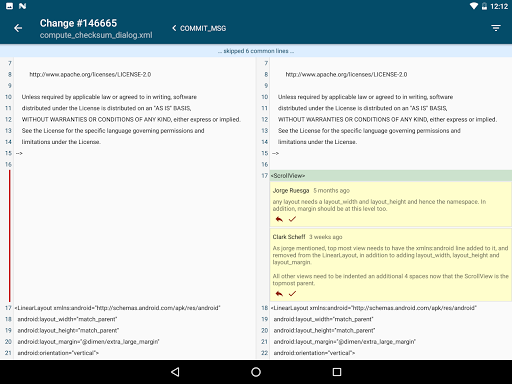The height and width of the screenshot is (384, 512).
Task: Select the compute_checksum_dialog.xml file name
Action: [x=96, y=35]
